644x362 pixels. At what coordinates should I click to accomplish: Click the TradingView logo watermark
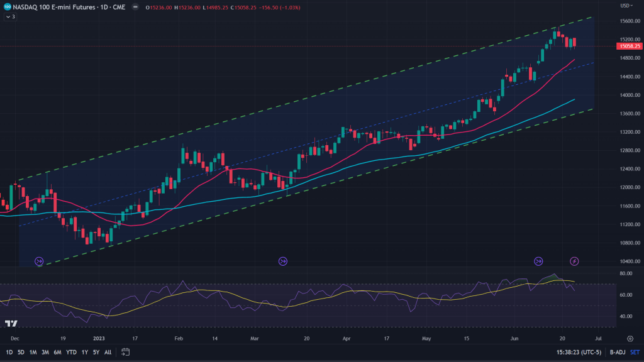click(11, 324)
